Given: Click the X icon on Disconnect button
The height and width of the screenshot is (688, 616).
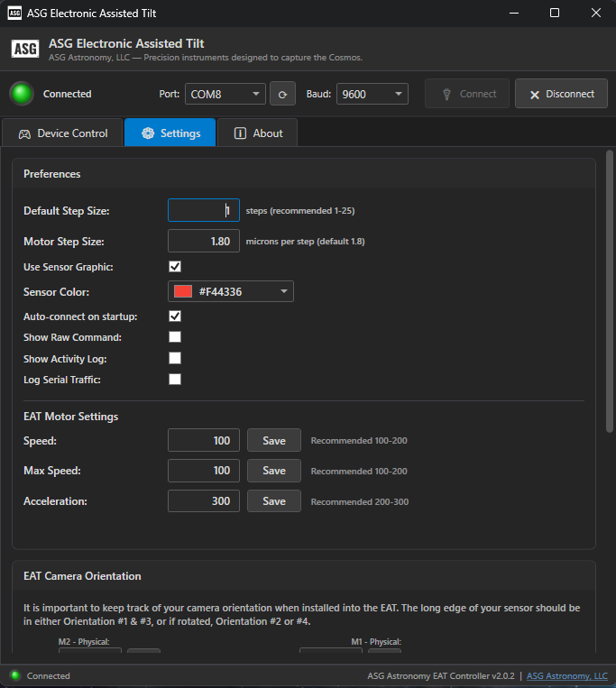Looking at the screenshot, I should [535, 94].
